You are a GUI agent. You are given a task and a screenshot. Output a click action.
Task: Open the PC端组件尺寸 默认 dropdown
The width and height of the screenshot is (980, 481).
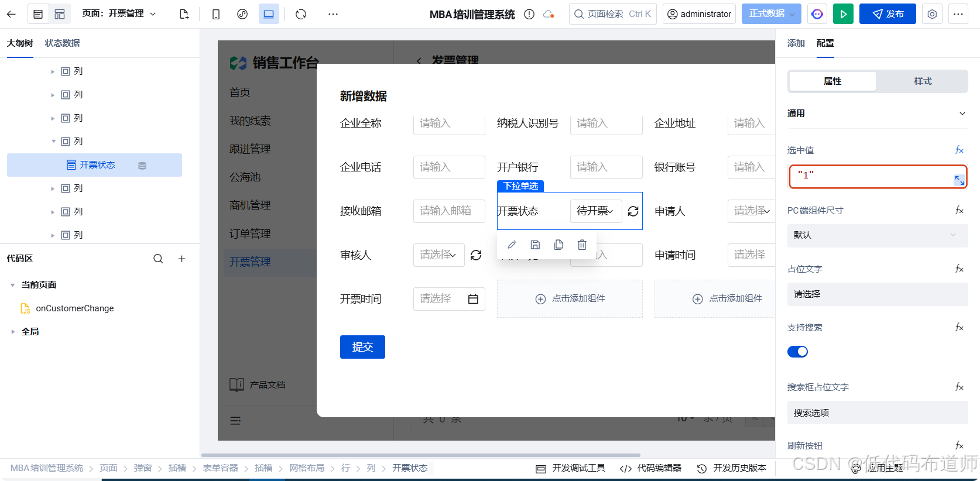pyautogui.click(x=877, y=235)
